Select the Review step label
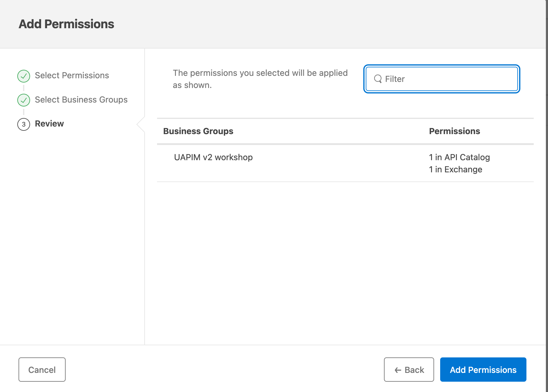Image resolution: width=548 pixels, height=392 pixels. [x=49, y=124]
